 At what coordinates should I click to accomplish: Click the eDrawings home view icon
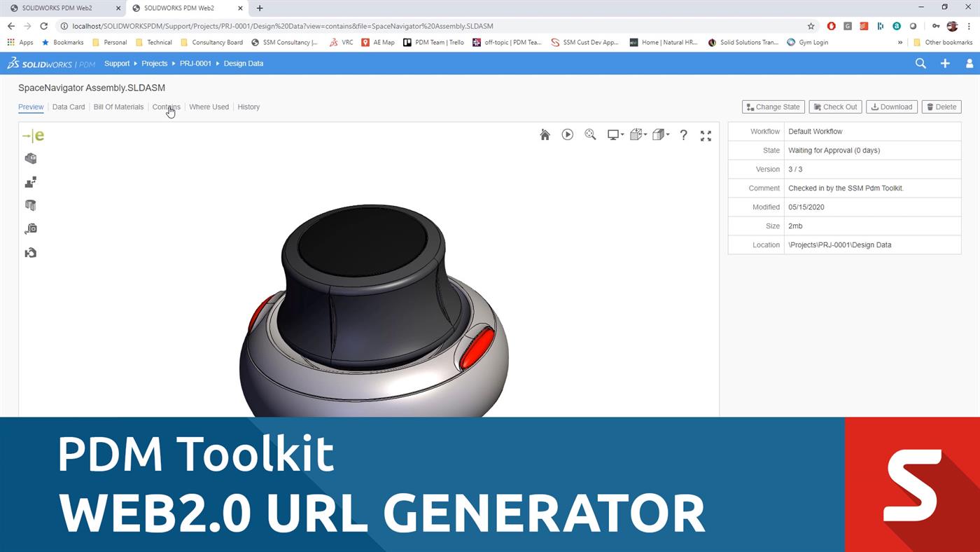tap(545, 134)
